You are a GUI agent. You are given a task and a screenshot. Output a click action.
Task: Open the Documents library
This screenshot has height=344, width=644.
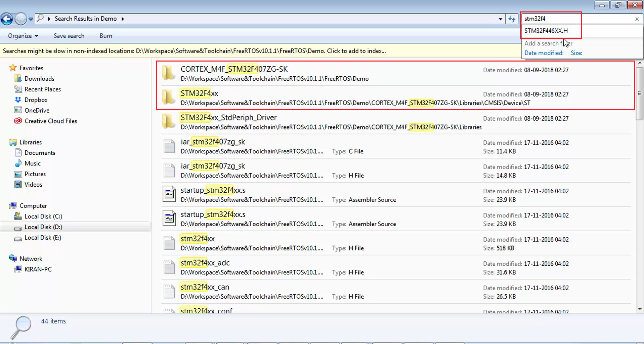point(40,153)
